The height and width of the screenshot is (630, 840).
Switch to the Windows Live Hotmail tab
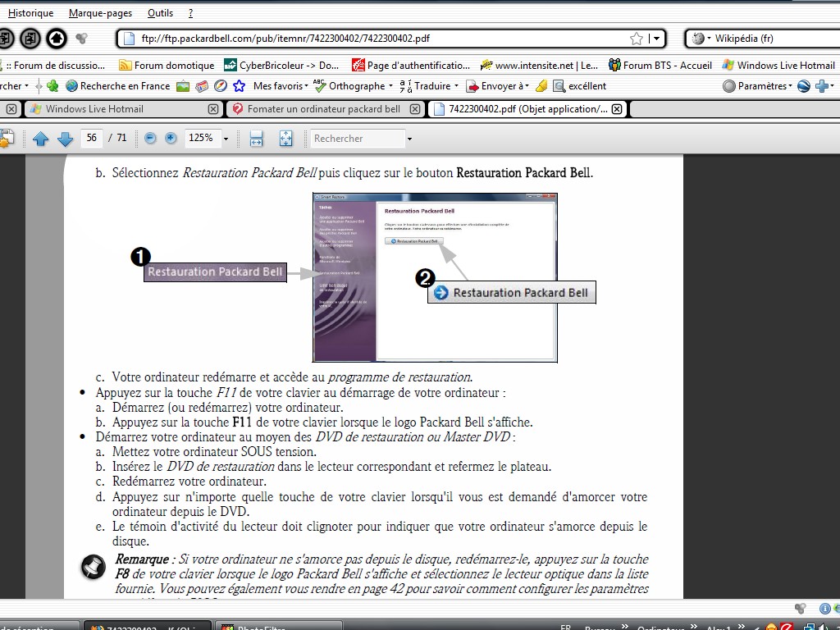(94, 108)
